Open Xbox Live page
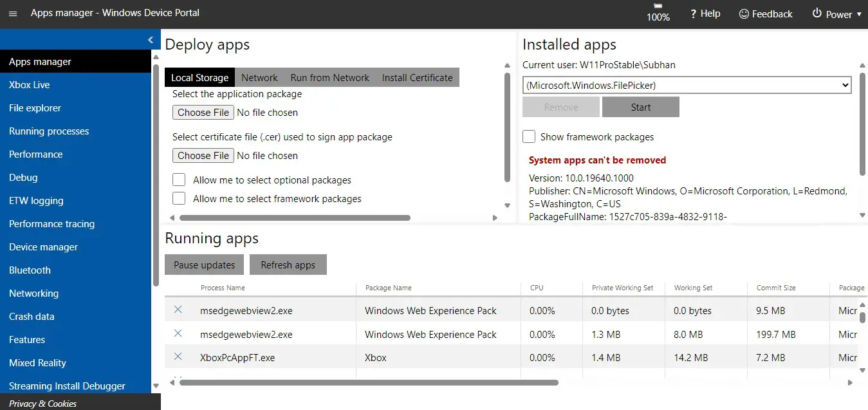Viewport: 868px width, 410px height. (x=75, y=85)
